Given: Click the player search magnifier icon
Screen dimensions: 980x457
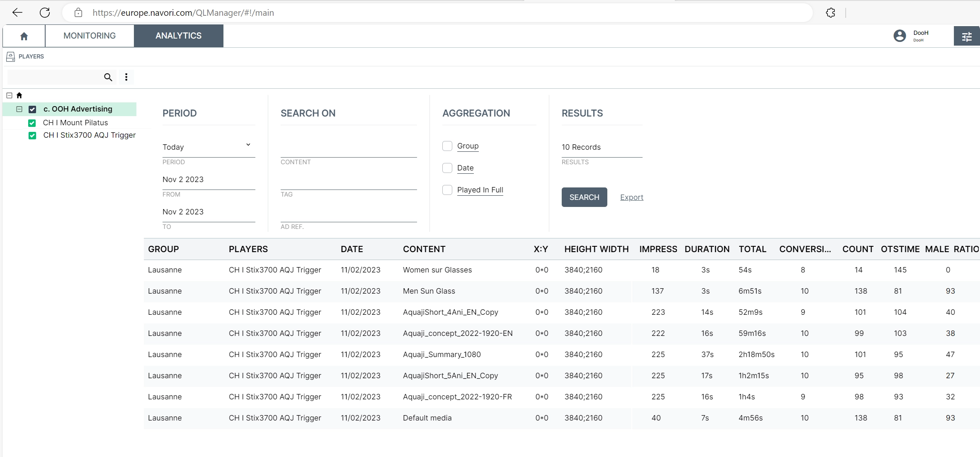Looking at the screenshot, I should tap(108, 77).
